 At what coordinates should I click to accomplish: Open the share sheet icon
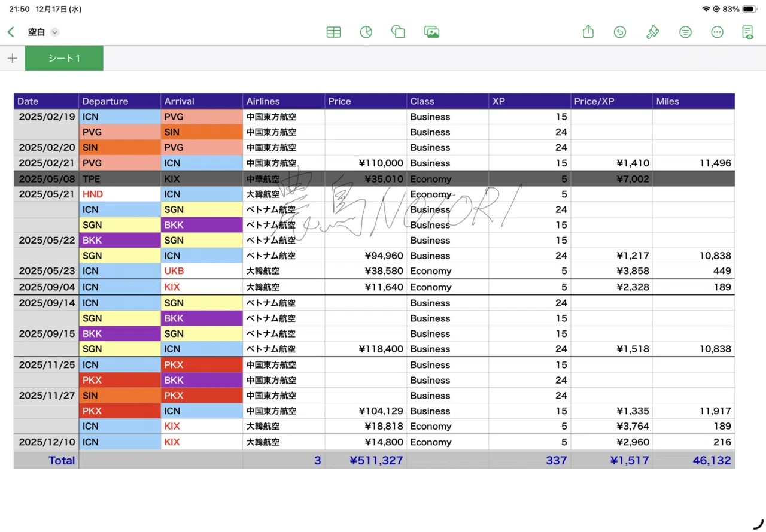[x=588, y=32]
